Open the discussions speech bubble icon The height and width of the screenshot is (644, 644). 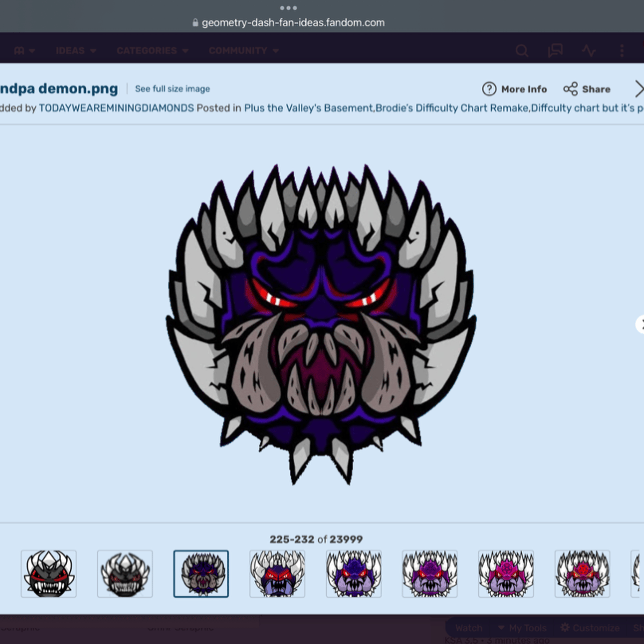click(555, 50)
